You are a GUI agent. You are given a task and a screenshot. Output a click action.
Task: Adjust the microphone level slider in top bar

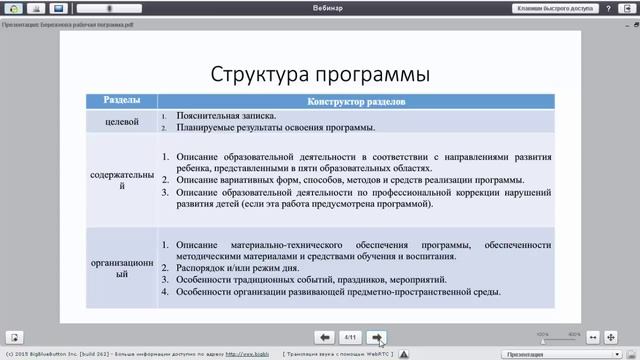click(x=109, y=9)
